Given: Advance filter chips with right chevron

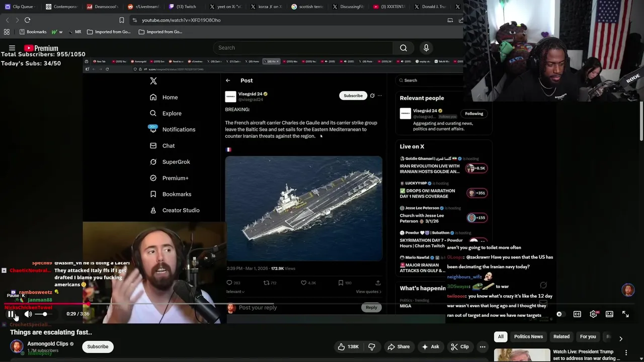Looking at the screenshot, I should coord(621,339).
